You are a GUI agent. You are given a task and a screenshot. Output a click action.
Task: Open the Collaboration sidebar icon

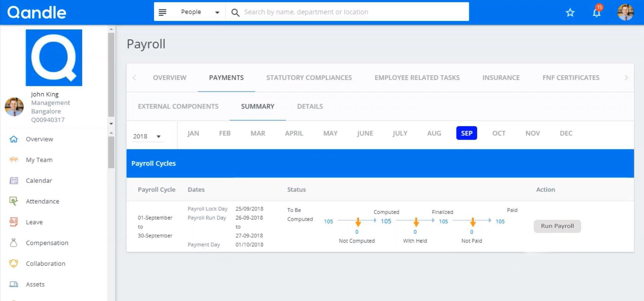coord(13,264)
